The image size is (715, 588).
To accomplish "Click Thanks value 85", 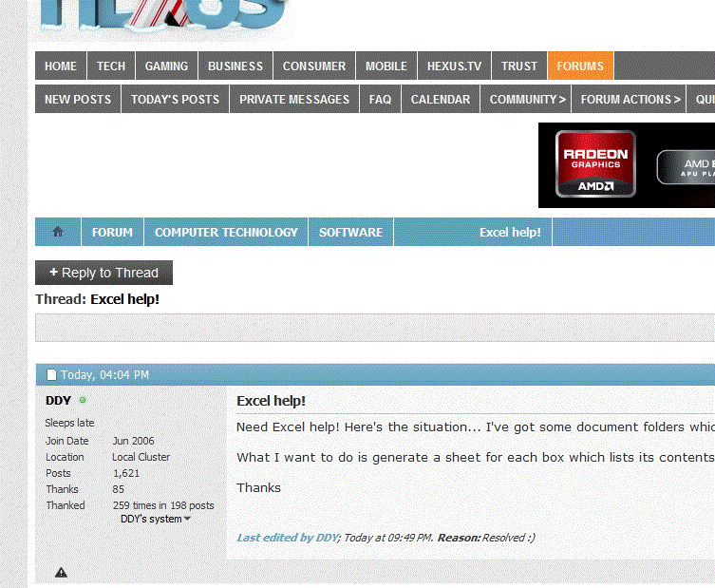I will [118, 489].
